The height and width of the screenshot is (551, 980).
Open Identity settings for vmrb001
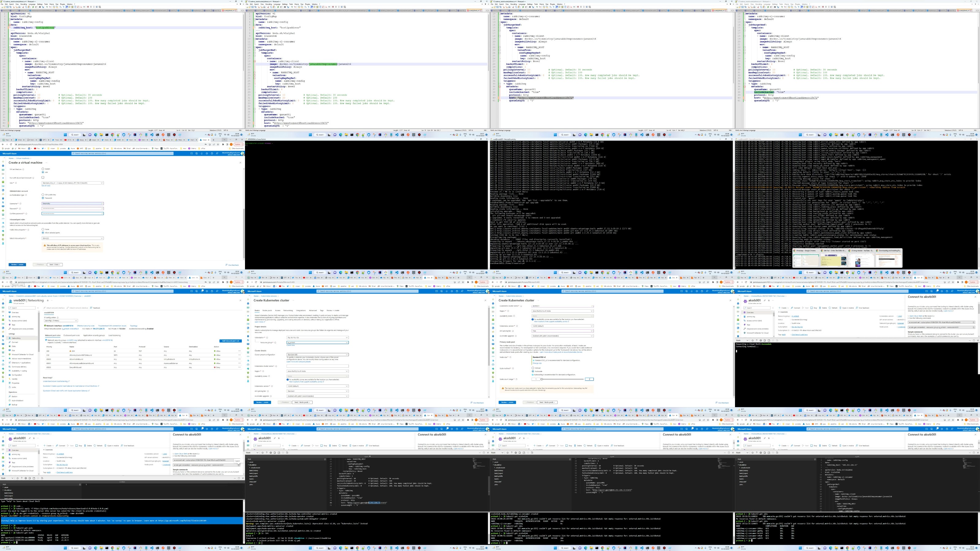coord(15,379)
